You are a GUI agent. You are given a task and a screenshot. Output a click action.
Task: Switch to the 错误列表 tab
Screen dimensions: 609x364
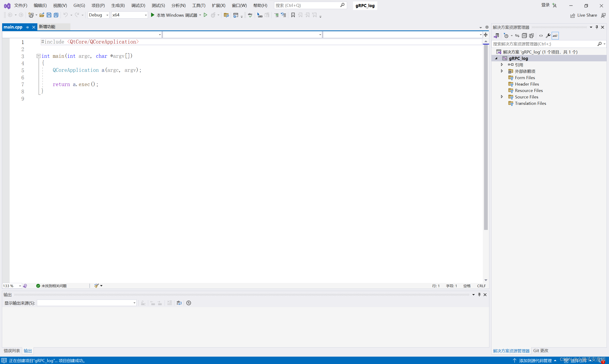tap(11, 350)
